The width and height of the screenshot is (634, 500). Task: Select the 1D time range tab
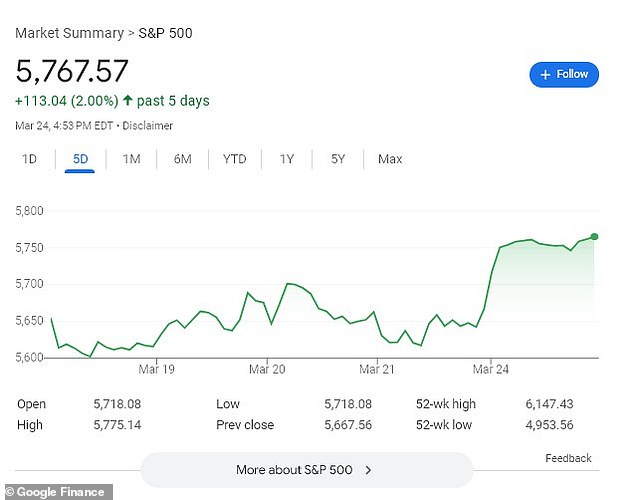point(30,159)
